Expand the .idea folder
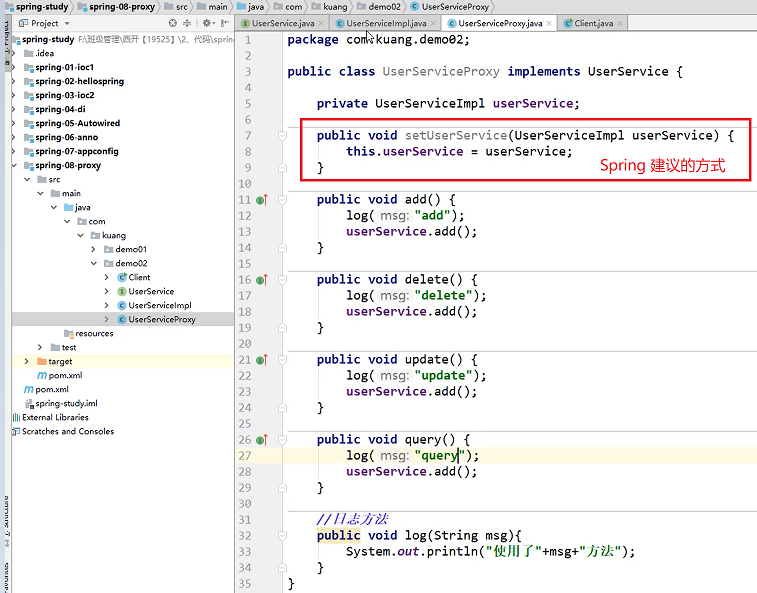Viewport: 757px width, 593px height. coord(14,53)
